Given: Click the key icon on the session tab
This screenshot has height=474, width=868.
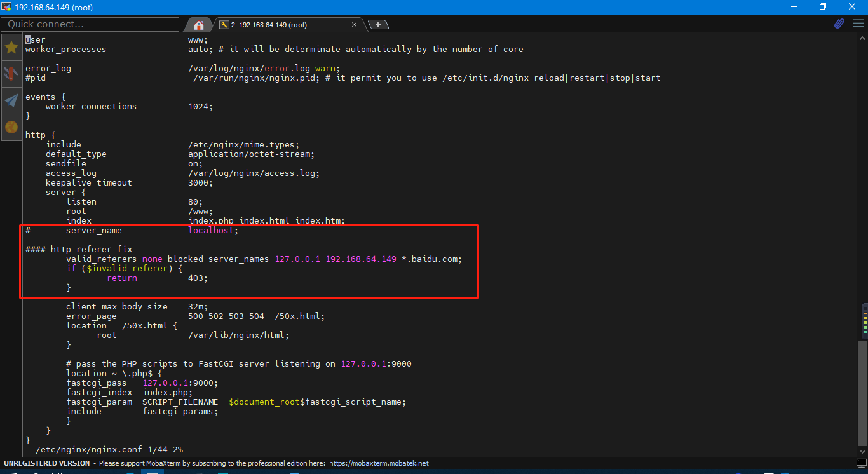Looking at the screenshot, I should (x=224, y=25).
